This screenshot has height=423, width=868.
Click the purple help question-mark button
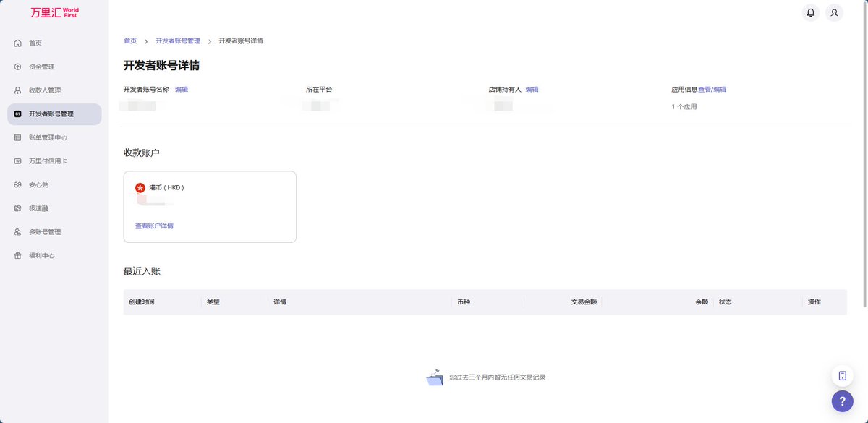pyautogui.click(x=843, y=401)
